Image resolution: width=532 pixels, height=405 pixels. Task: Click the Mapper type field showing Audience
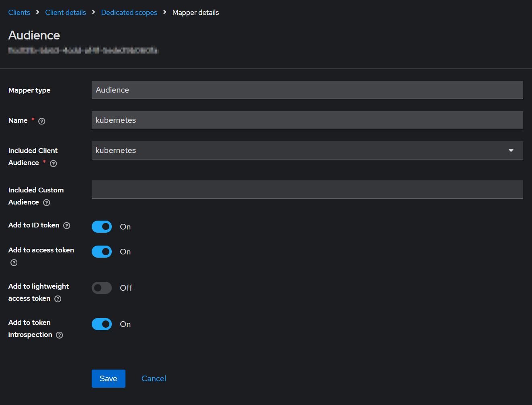307,90
